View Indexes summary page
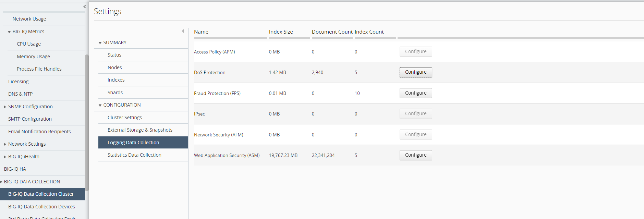Viewport: 644px width, 219px height. (116, 80)
